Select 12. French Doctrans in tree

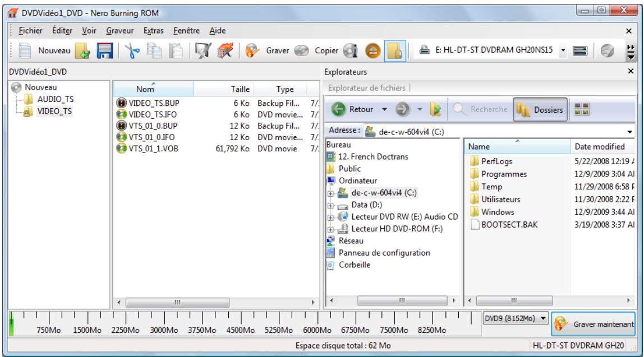(x=373, y=157)
